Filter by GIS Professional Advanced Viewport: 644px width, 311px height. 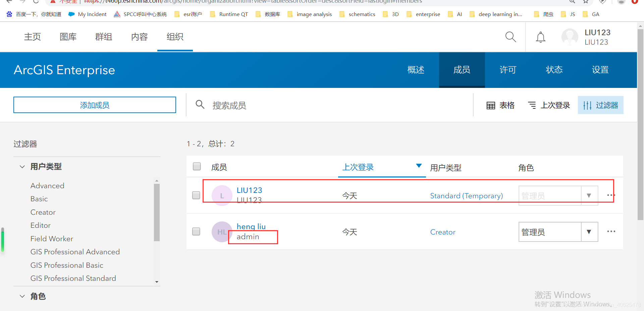(75, 252)
